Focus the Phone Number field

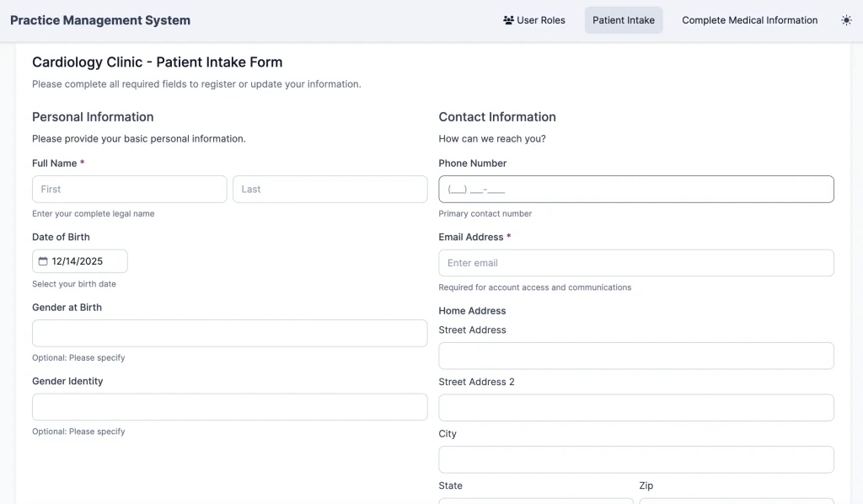coord(635,189)
